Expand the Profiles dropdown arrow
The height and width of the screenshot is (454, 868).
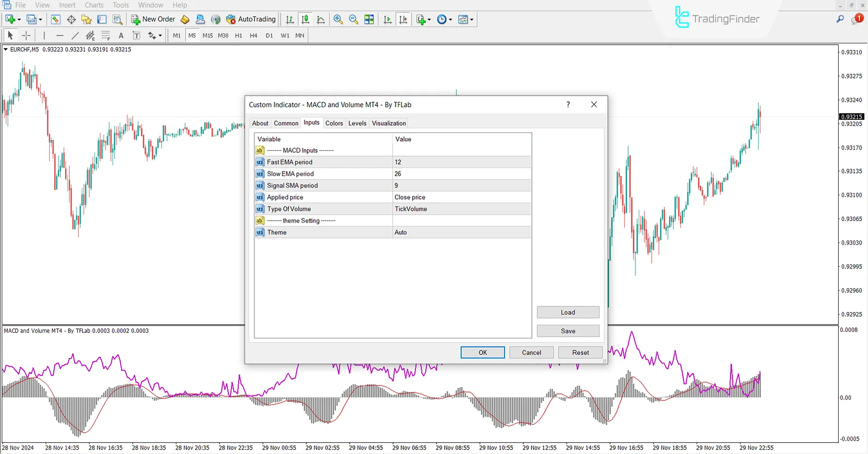click(40, 20)
